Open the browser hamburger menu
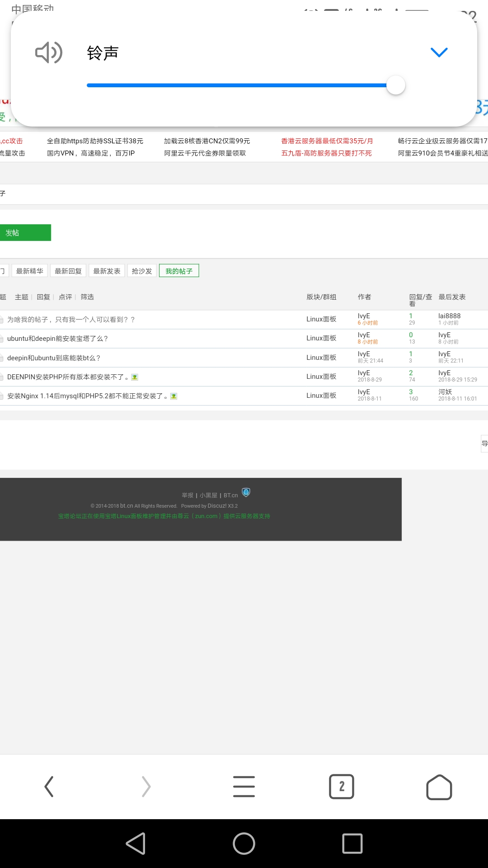This screenshot has width=488, height=868. 244,787
